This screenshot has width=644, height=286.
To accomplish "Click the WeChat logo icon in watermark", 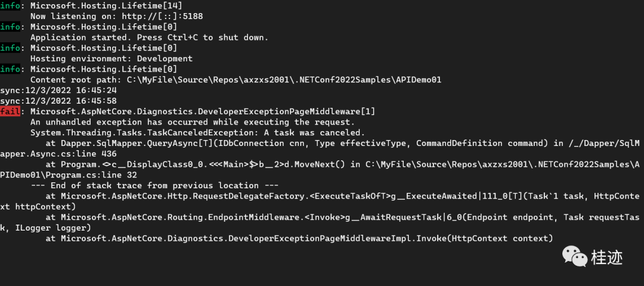I will pyautogui.click(x=575, y=256).
